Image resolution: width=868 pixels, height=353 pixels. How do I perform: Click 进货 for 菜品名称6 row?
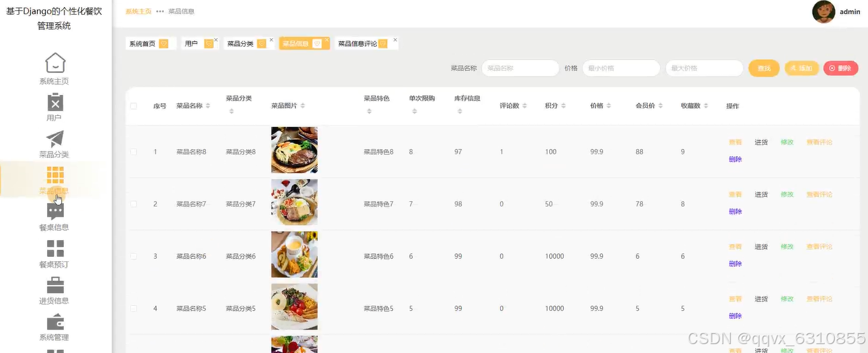761,247
